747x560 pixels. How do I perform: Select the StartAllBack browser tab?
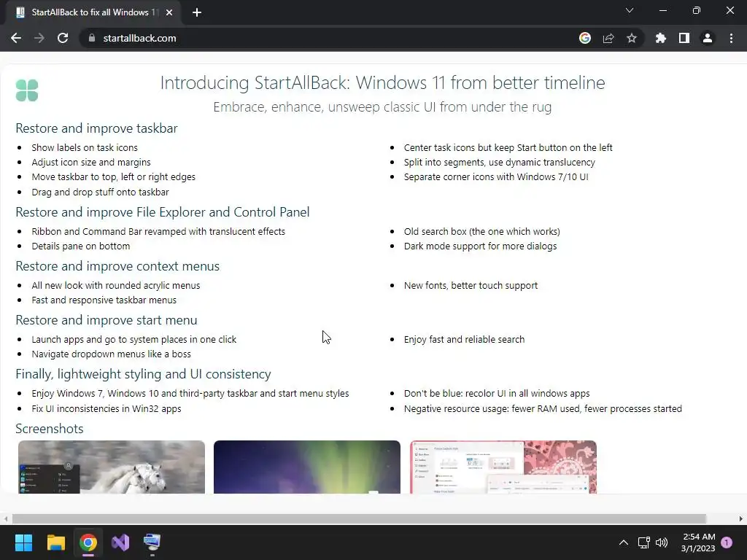[x=93, y=12]
